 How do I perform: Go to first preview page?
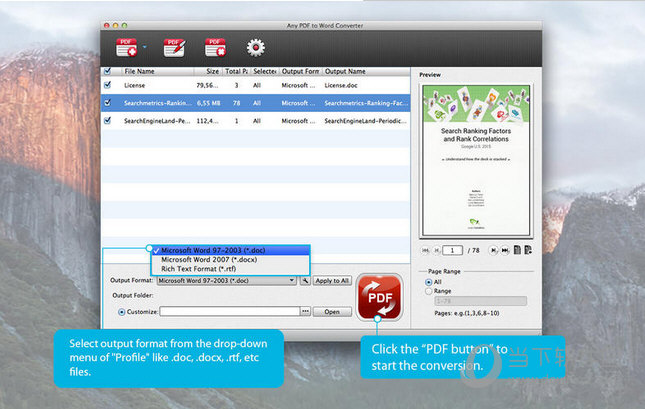click(x=425, y=250)
